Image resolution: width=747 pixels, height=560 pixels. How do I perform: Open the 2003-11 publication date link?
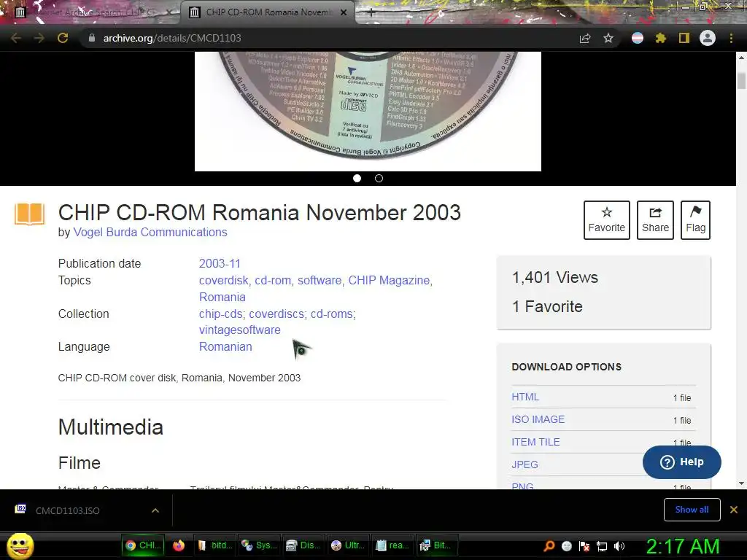tap(220, 263)
